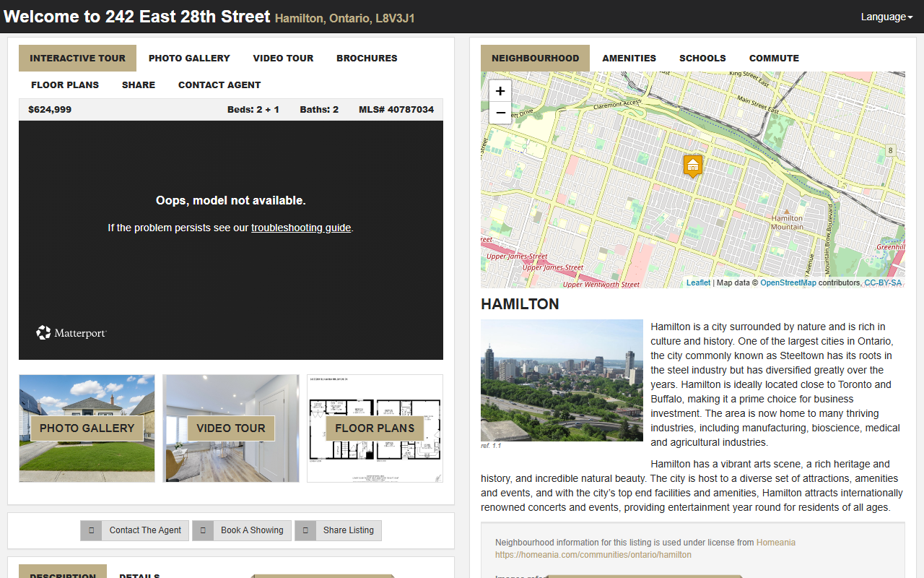Open the Schools tab

702,58
